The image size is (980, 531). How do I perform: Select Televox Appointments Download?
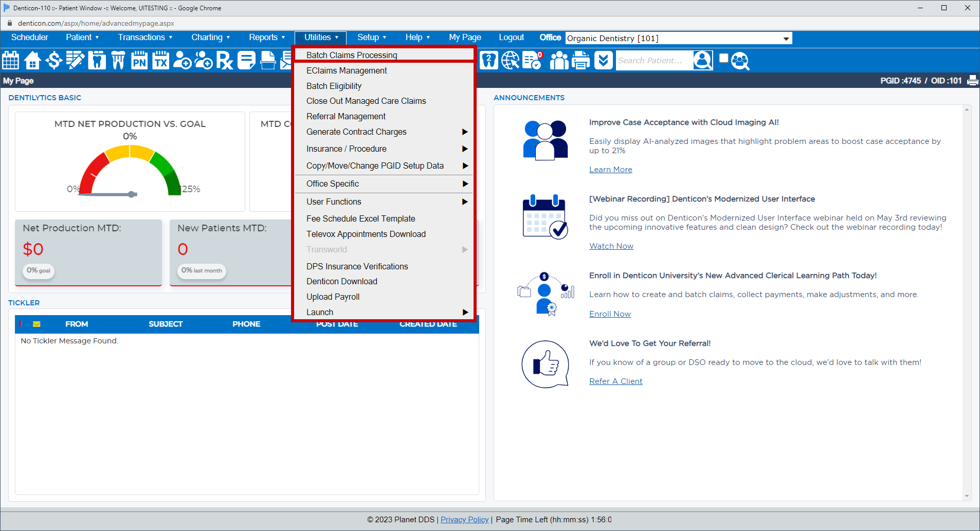[x=384, y=234]
